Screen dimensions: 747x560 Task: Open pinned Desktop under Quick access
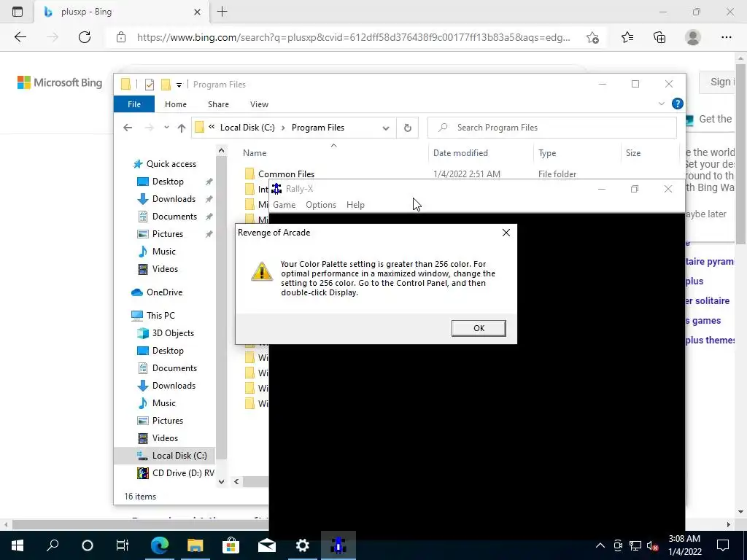tap(168, 182)
